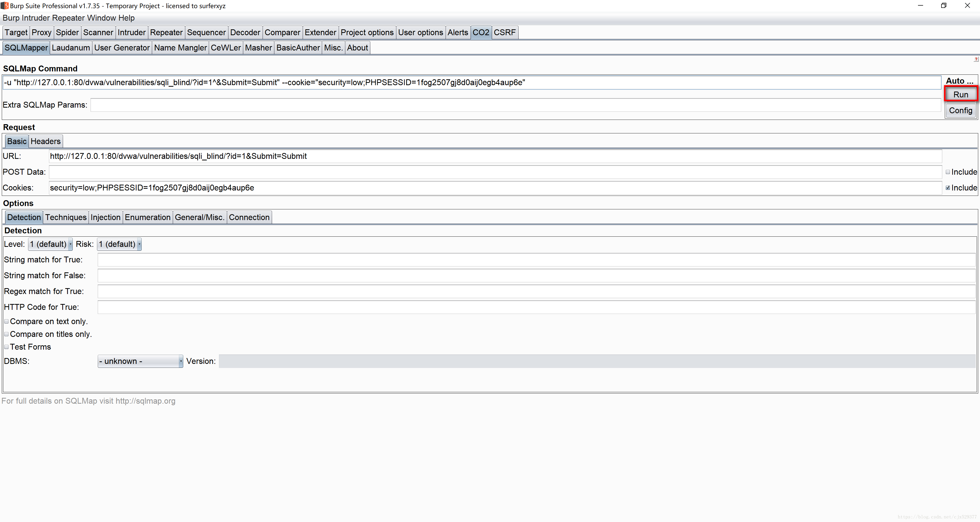Go to the Masher sub-tab
The width and height of the screenshot is (980, 522).
tap(259, 48)
